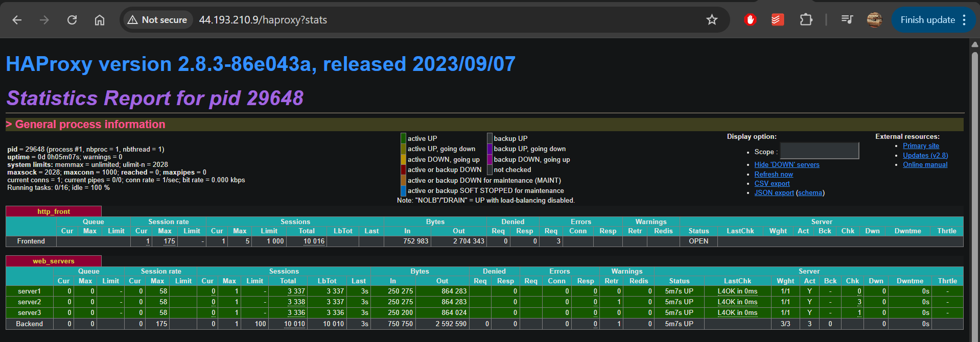
Task: Click server1 sessions total 3 337
Action: coord(296,291)
